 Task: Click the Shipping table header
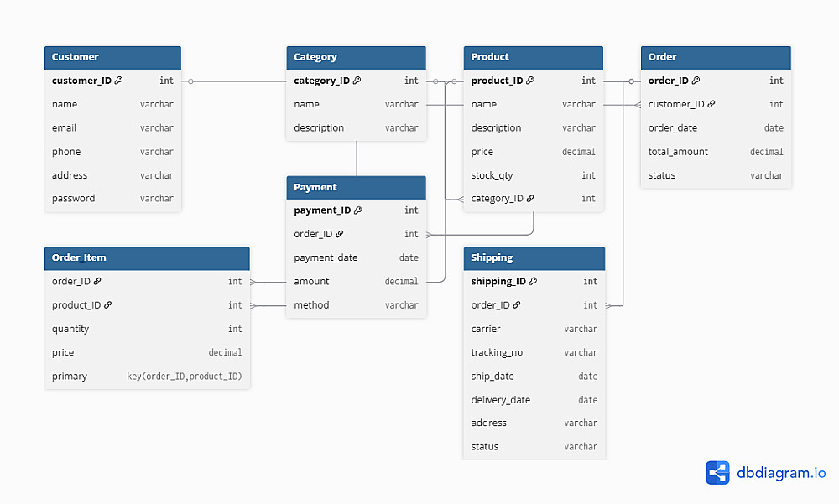pos(534,257)
